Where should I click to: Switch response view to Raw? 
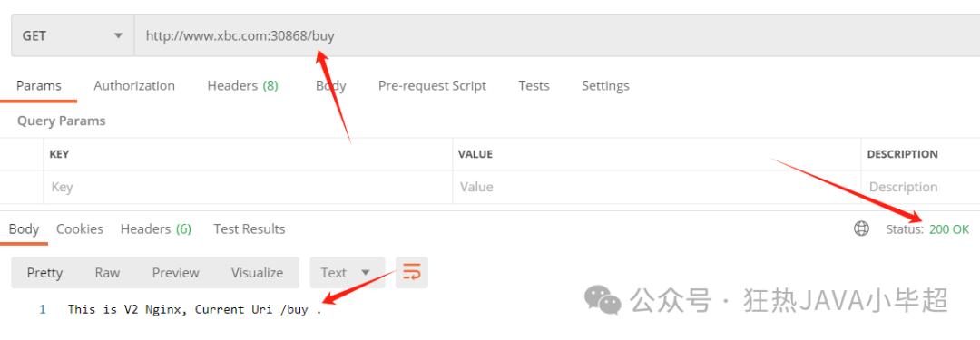(x=107, y=273)
